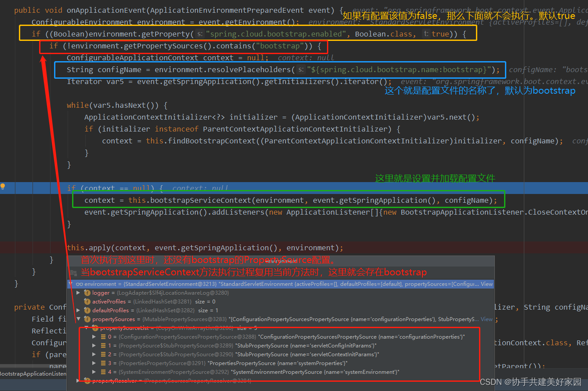Select the PropertiesPropertySource systemProperties value
588x391 pixels.
point(278,363)
